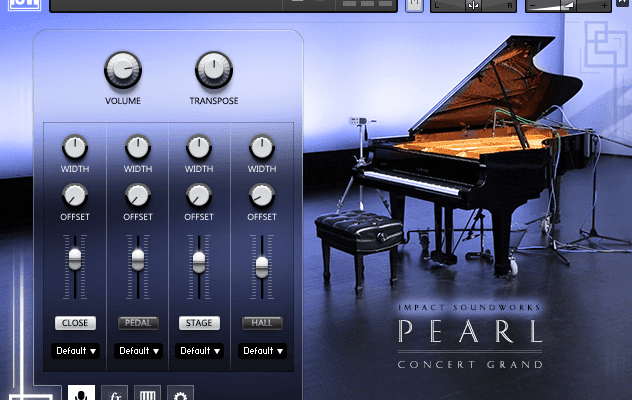
Task: Click the TRANSPOSE knob
Action: click(x=213, y=70)
